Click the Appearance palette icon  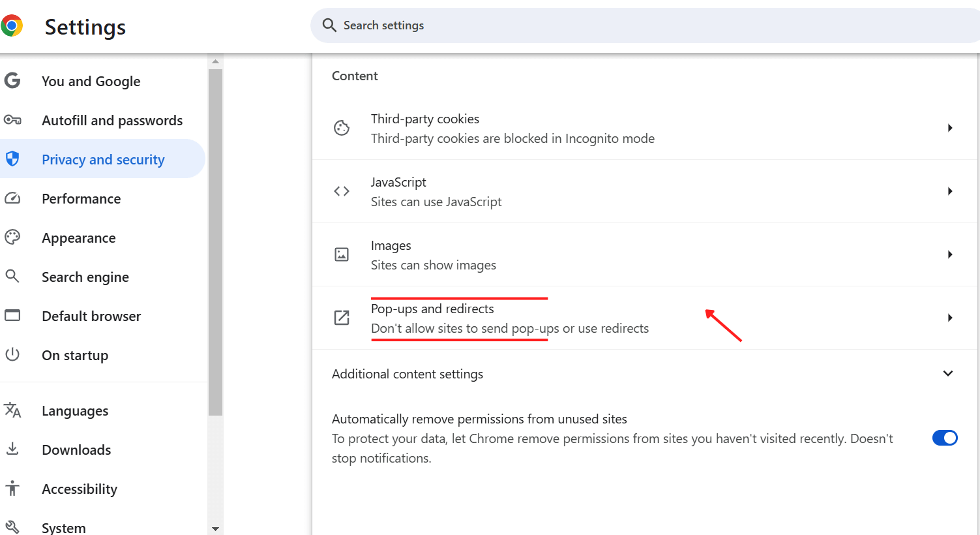tap(12, 237)
